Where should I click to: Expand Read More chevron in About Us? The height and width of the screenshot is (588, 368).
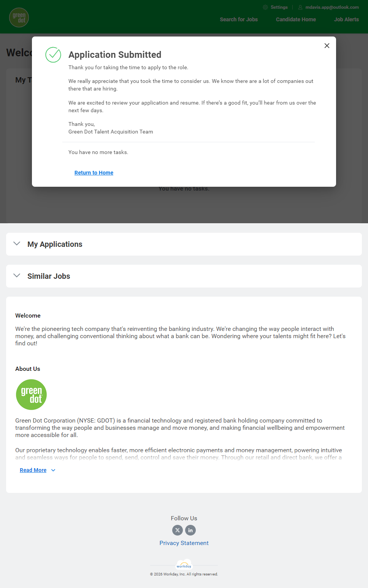point(53,470)
